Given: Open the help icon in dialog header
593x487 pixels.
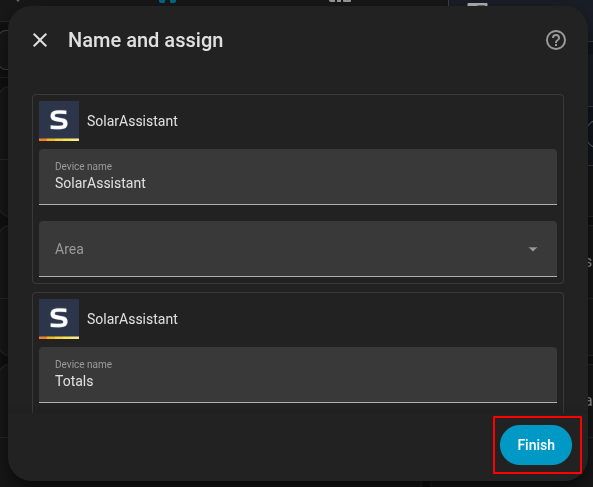Looking at the screenshot, I should point(556,40).
